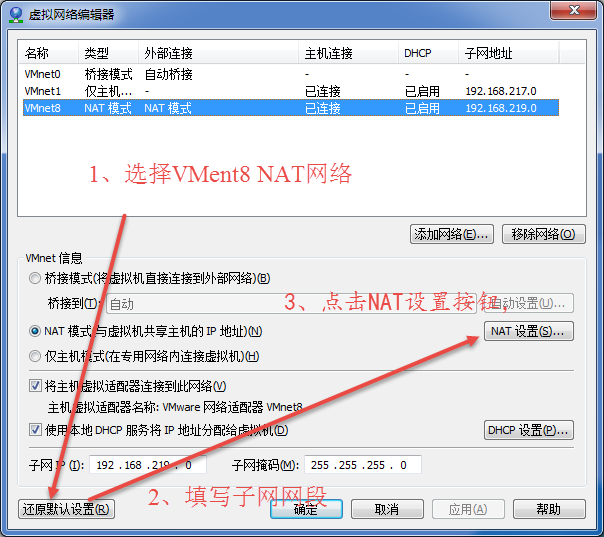Toggle 将主机虚拟适配器连接到此网络 checkbox
Screen dimensions: 604x537
[x=36, y=386]
